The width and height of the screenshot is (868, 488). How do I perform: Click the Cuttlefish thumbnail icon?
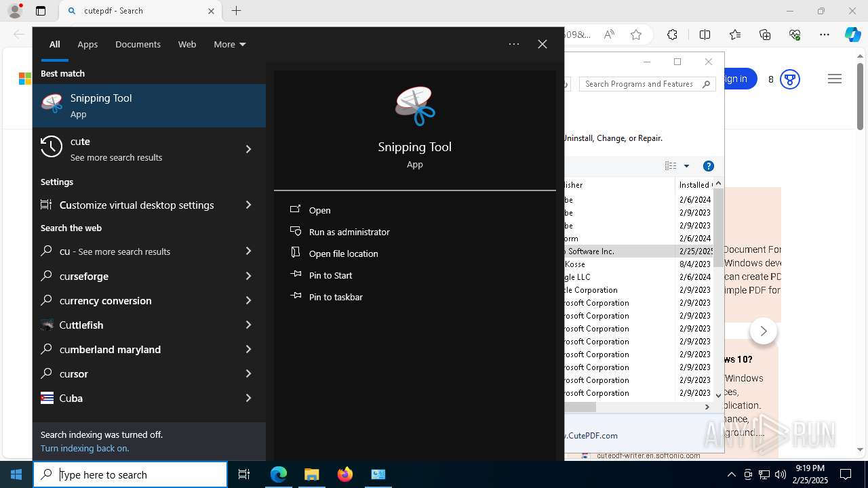point(47,325)
